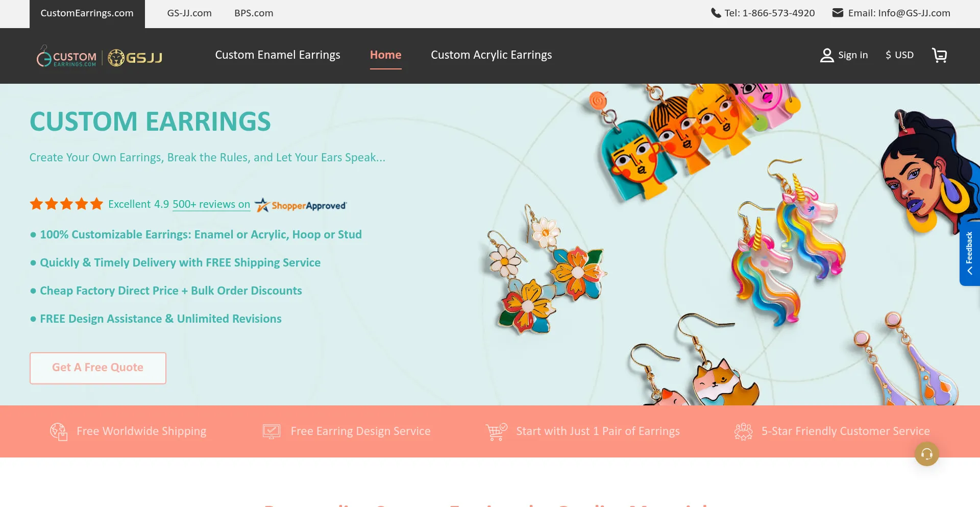Screen dimensions: 980x507
Task: Select the Home navigation item
Action: 385,55
